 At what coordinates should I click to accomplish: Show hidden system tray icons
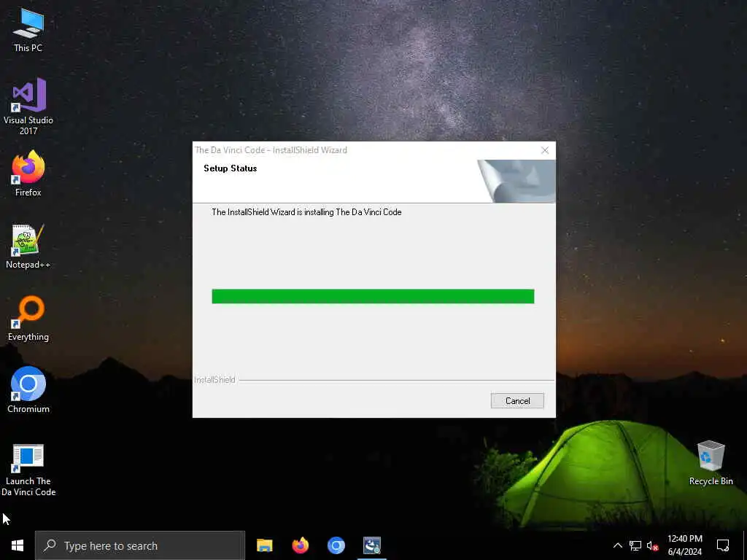point(617,545)
